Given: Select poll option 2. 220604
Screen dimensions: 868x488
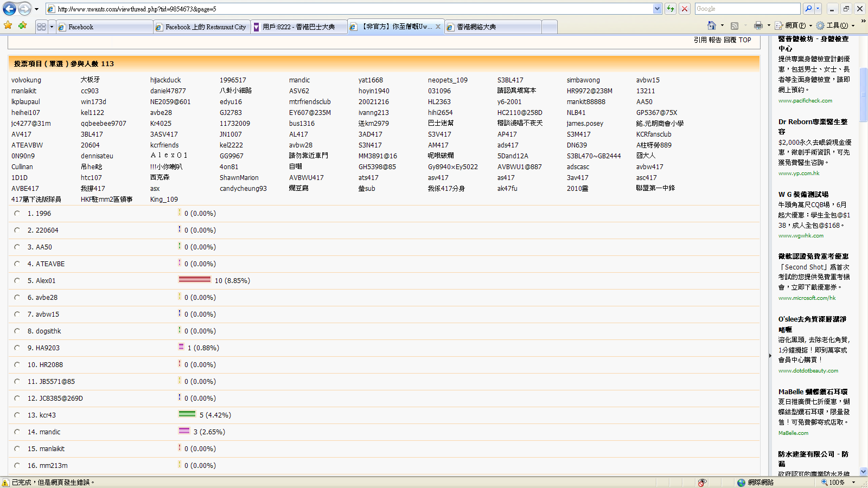Looking at the screenshot, I should pos(17,230).
